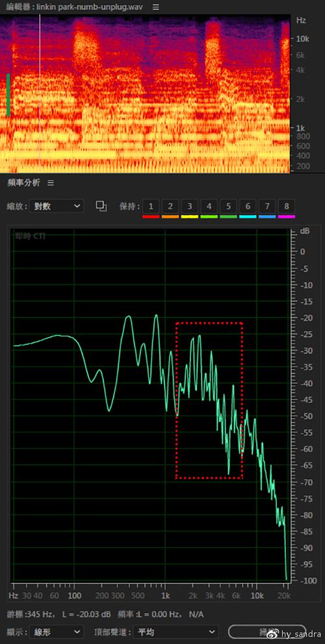This screenshot has width=325, height=644.
Task: Toggle hold button 2
Action: click(170, 206)
